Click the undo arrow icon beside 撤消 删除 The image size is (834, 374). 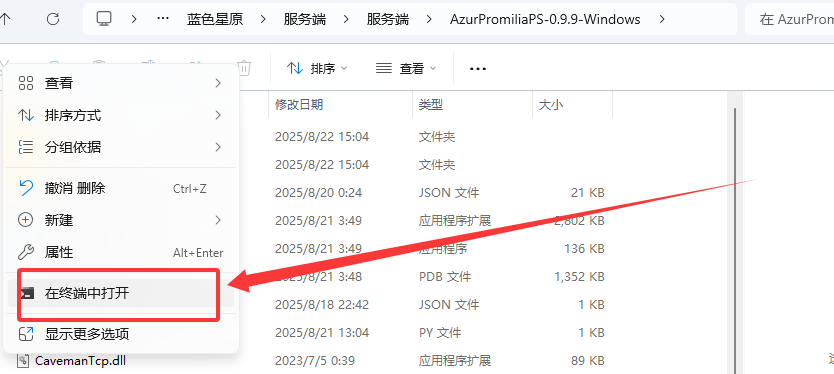[26, 187]
